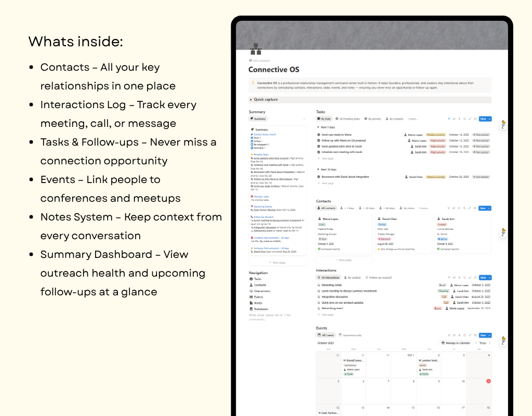Create new task with Tasks New button
The height and width of the screenshot is (416, 532).
coord(483,119)
